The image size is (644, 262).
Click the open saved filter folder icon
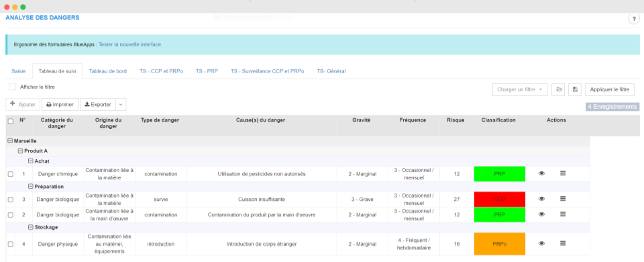point(558,89)
